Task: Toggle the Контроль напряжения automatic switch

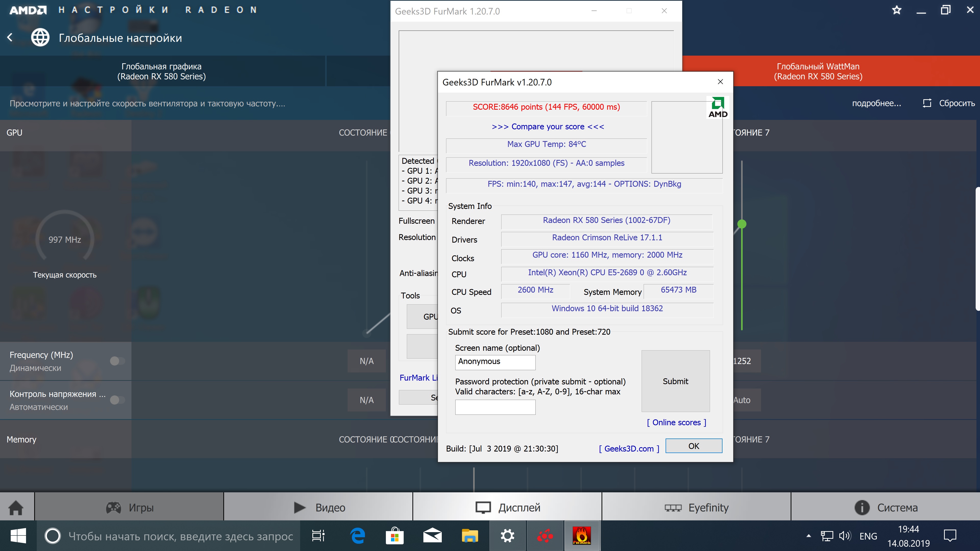Action: click(x=117, y=400)
